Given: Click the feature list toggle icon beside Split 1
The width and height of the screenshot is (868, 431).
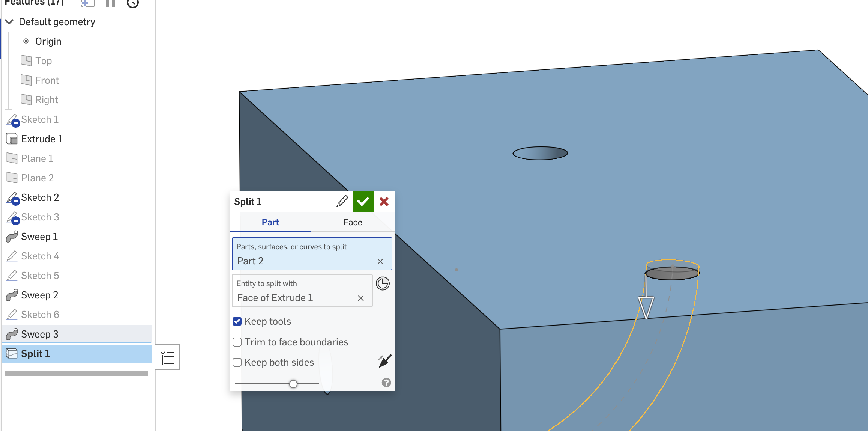Looking at the screenshot, I should [x=168, y=357].
